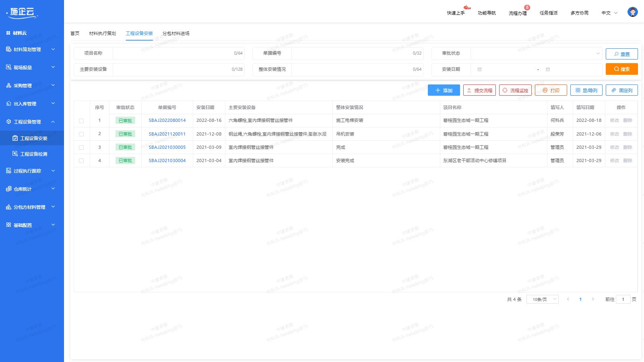This screenshot has width=644, height=362.
Task: Open the 显/隐列 column visibility tool
Action: [x=586, y=90]
